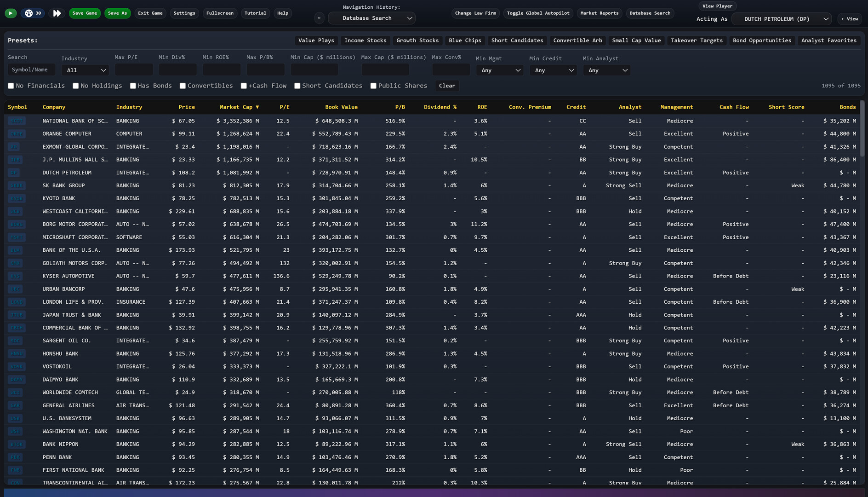Screen dimensions: 868x497
Task: Click the Symbol/Name search field
Action: click(31, 69)
